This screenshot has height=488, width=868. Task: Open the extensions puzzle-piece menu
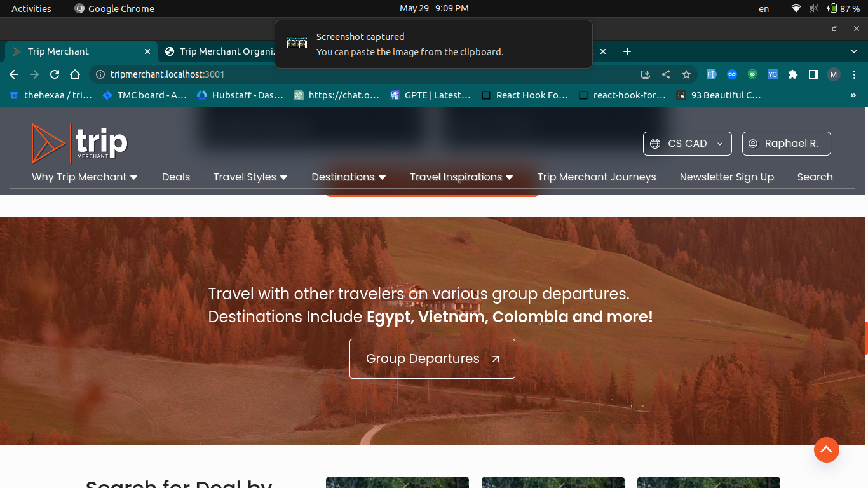793,74
